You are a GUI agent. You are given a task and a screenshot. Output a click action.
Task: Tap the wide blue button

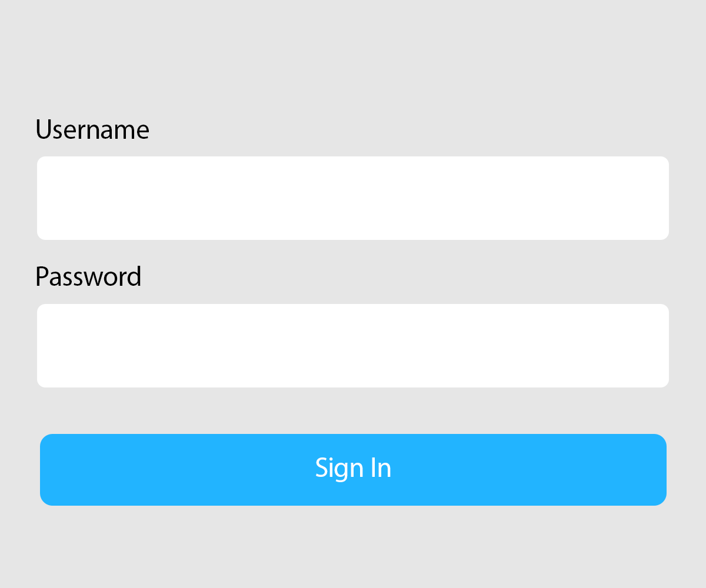point(353,469)
